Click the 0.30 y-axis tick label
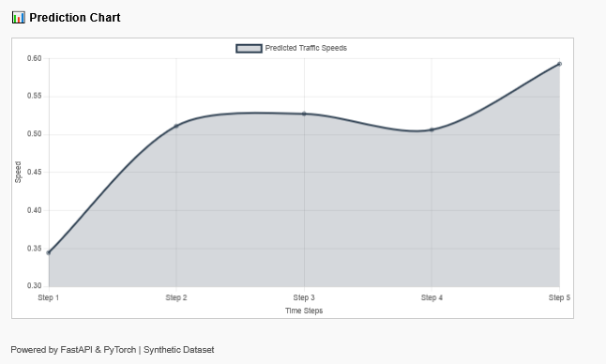 34,285
